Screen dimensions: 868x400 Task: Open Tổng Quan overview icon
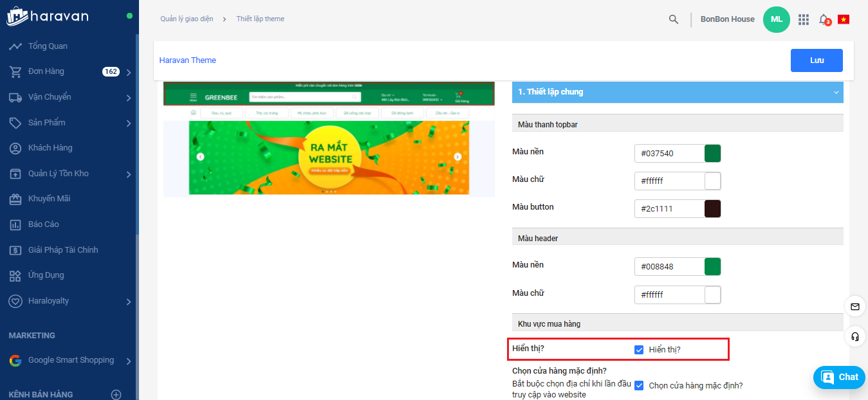pos(15,46)
